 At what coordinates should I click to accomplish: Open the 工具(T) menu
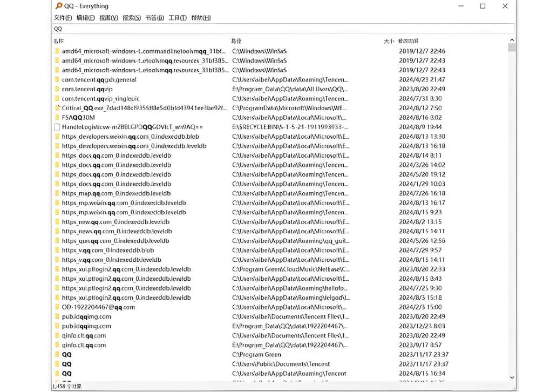[177, 18]
